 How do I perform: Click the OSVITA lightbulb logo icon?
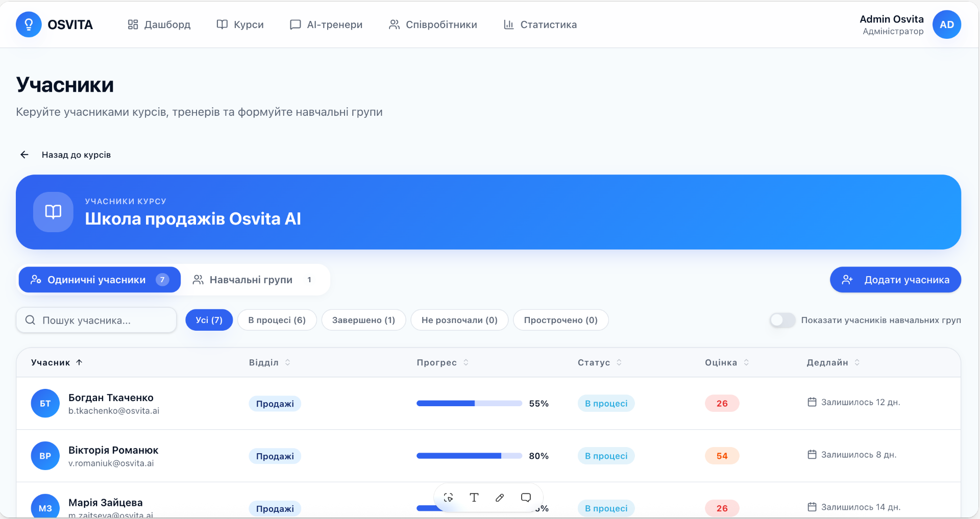(x=29, y=24)
